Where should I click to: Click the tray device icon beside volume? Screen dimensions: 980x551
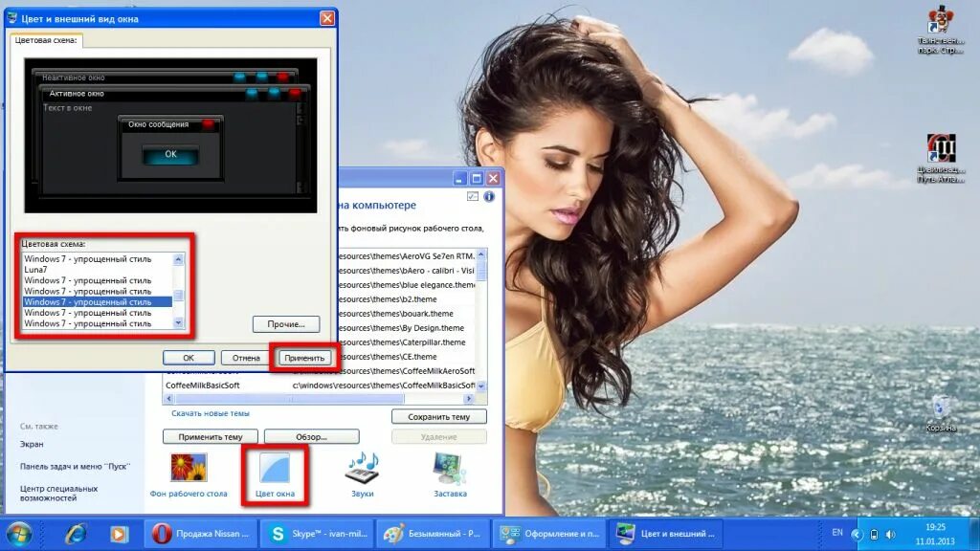tap(874, 534)
